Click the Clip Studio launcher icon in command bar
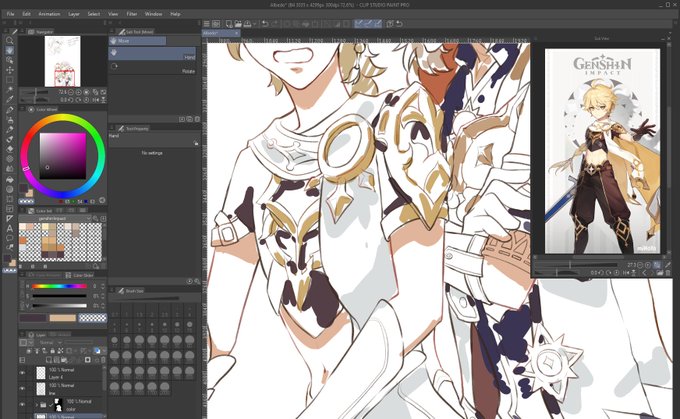The width and height of the screenshot is (680, 419). point(216,24)
